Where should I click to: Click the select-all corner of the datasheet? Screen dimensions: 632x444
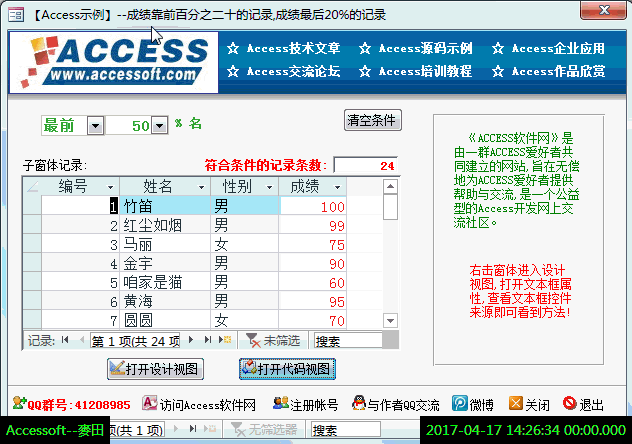[x=32, y=187]
